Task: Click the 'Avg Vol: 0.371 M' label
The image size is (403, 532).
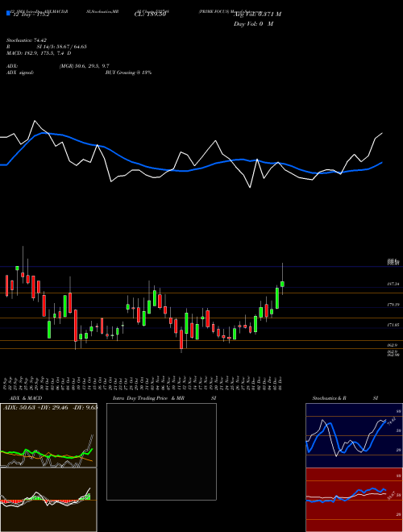Action: coord(257,15)
